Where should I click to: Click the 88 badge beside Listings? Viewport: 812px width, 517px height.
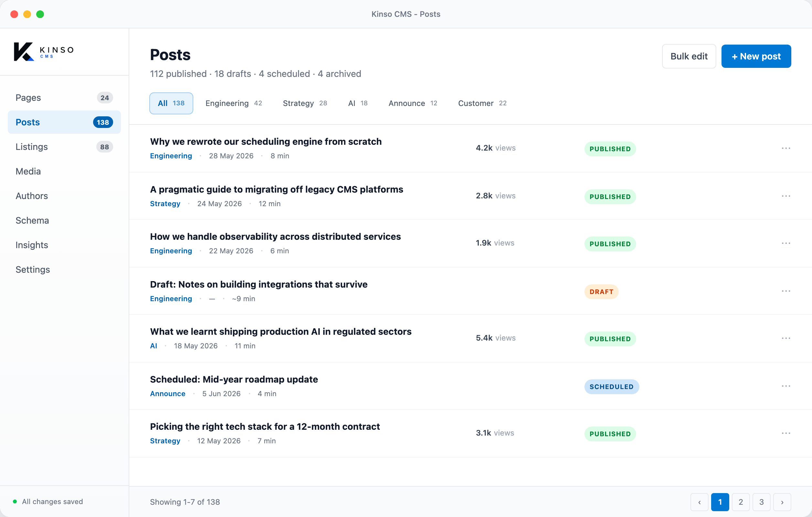[x=104, y=147]
